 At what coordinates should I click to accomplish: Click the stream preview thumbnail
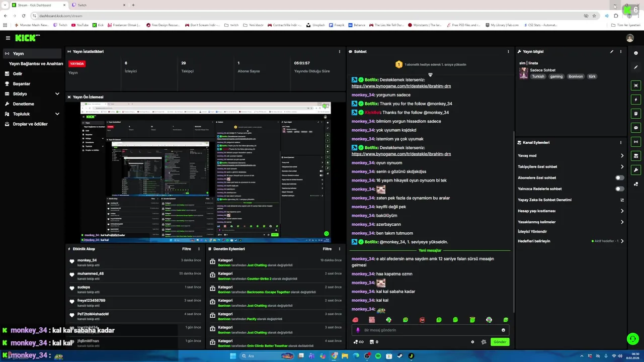pos(206,172)
